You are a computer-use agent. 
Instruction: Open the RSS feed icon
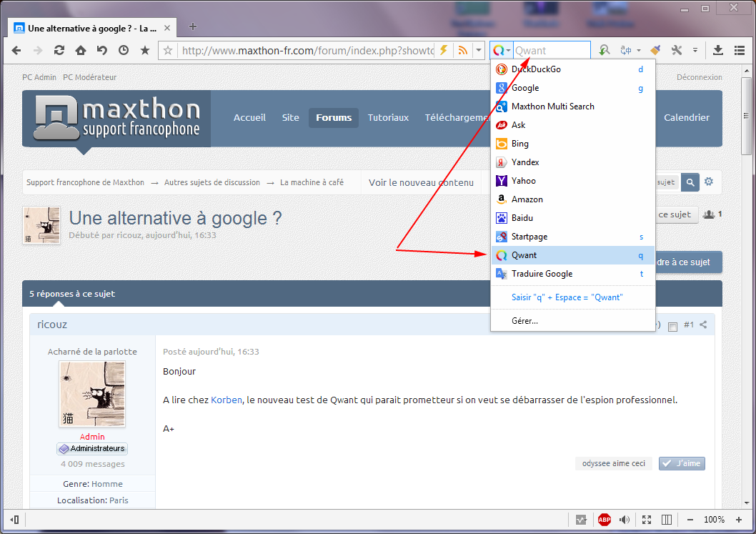(462, 50)
